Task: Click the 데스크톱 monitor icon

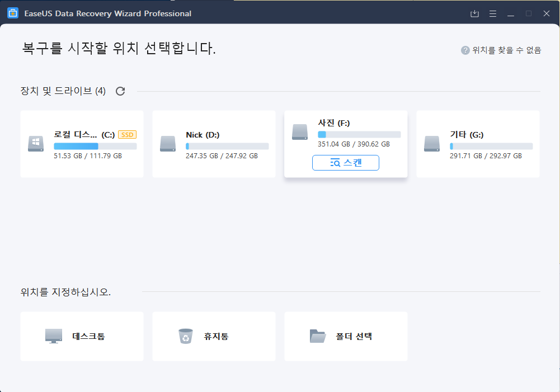Action: tap(54, 336)
